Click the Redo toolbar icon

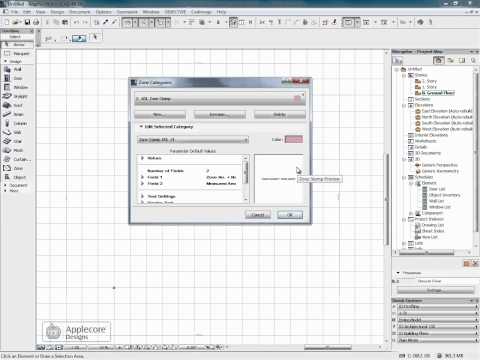point(85,22)
